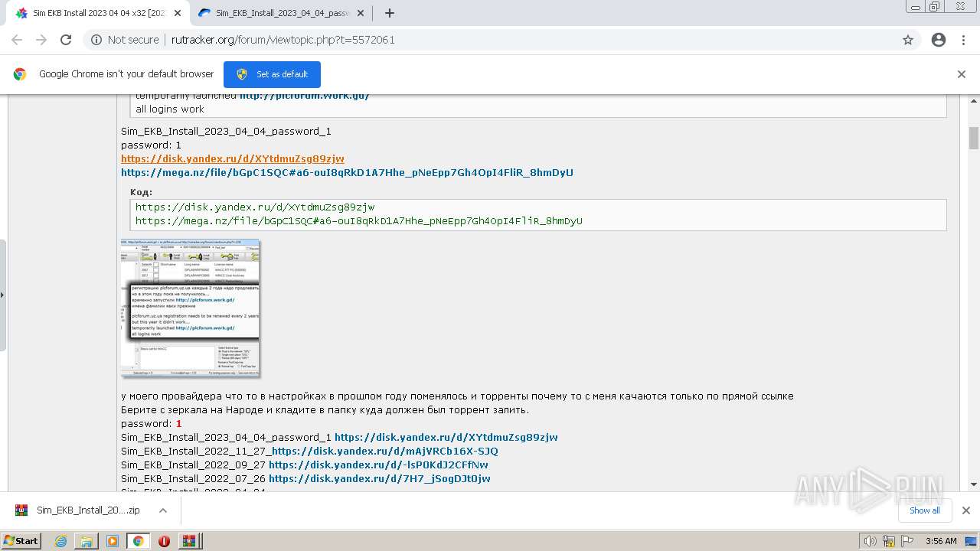Click the Russian line starting 'Берите с зеркала'
Screen dimensions: 980x551
click(325, 410)
